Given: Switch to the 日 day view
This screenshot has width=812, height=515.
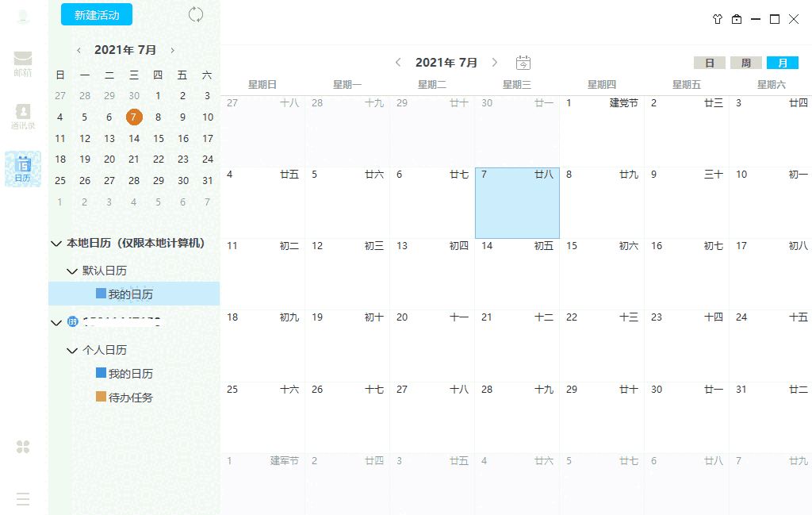Looking at the screenshot, I should tap(709, 62).
